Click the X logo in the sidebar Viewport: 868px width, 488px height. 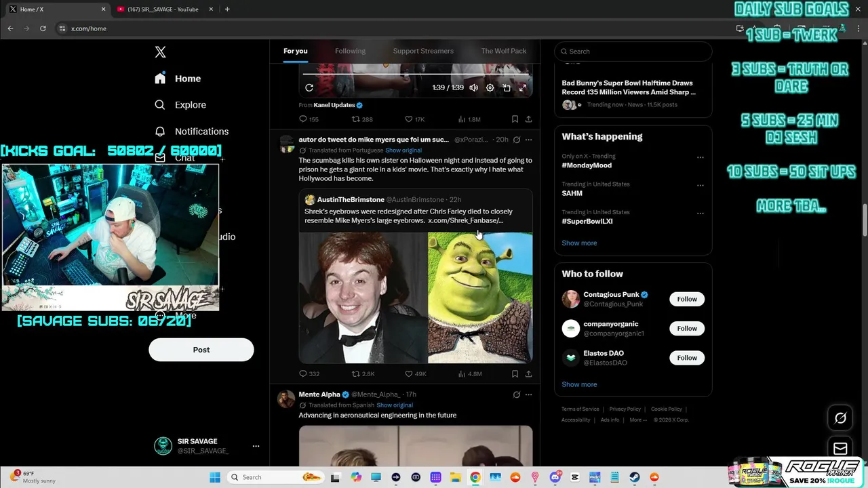(160, 52)
